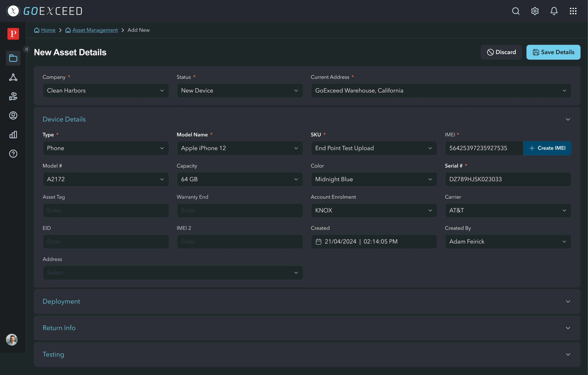The image size is (588, 375).
Task: Open the Model Name dropdown
Action: pyautogui.click(x=240, y=148)
